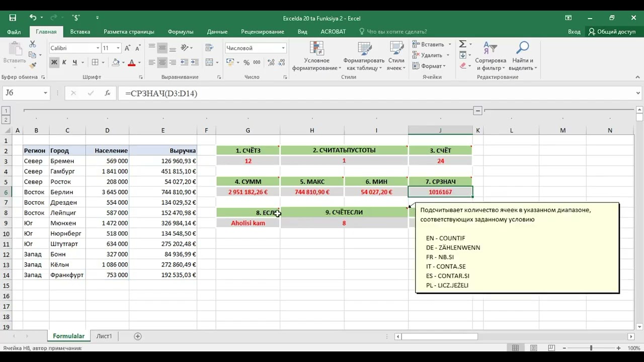This screenshot has height=362, width=644.
Task: Save the workbook from quick access toolbar
Action: [x=13, y=18]
